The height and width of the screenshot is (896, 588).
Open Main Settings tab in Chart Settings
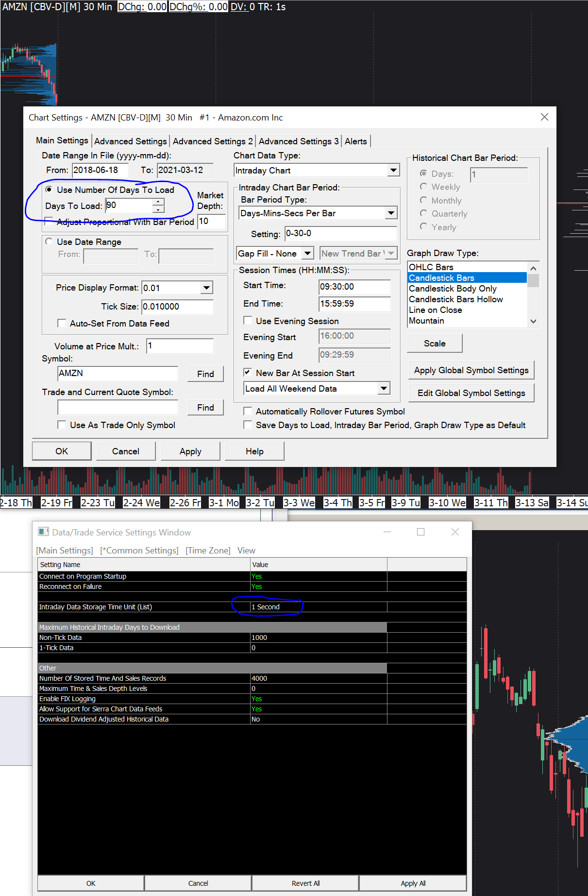click(x=62, y=140)
